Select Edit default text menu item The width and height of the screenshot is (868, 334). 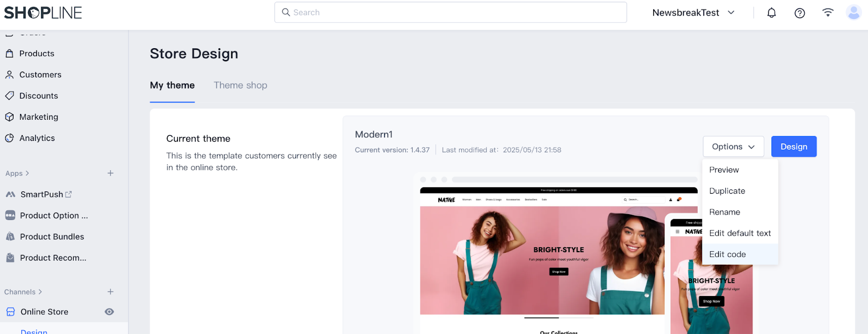pos(740,233)
